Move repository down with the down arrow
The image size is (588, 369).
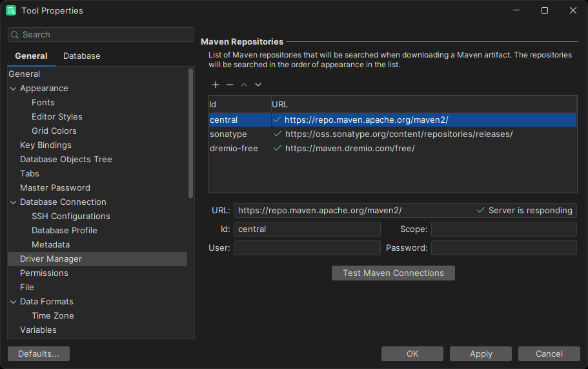(258, 85)
